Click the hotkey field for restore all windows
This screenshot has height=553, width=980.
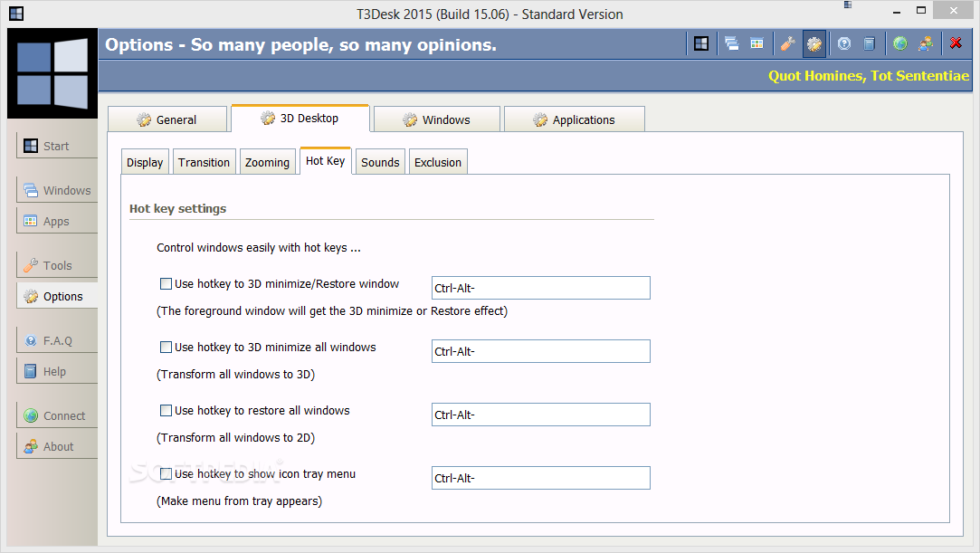click(x=540, y=415)
